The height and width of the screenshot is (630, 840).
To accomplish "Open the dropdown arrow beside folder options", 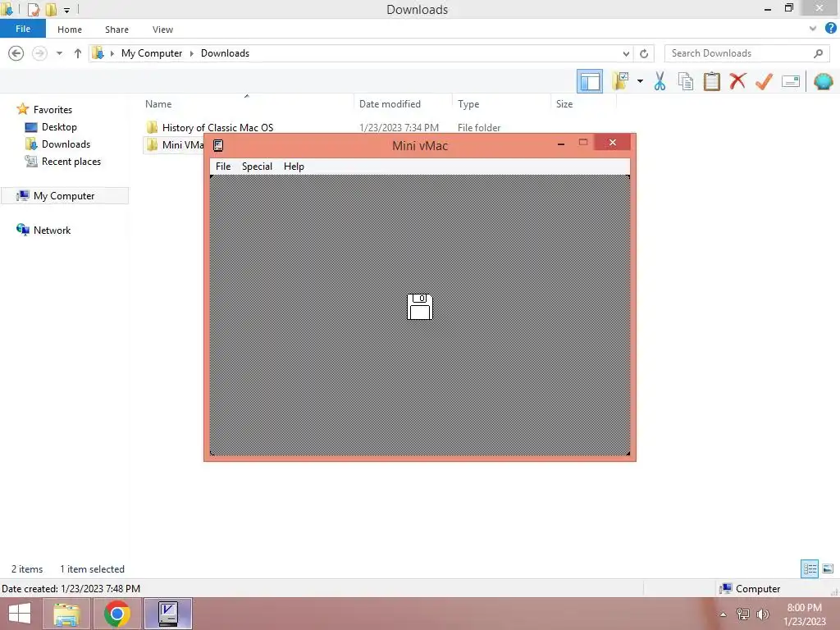I will pyautogui.click(x=640, y=81).
